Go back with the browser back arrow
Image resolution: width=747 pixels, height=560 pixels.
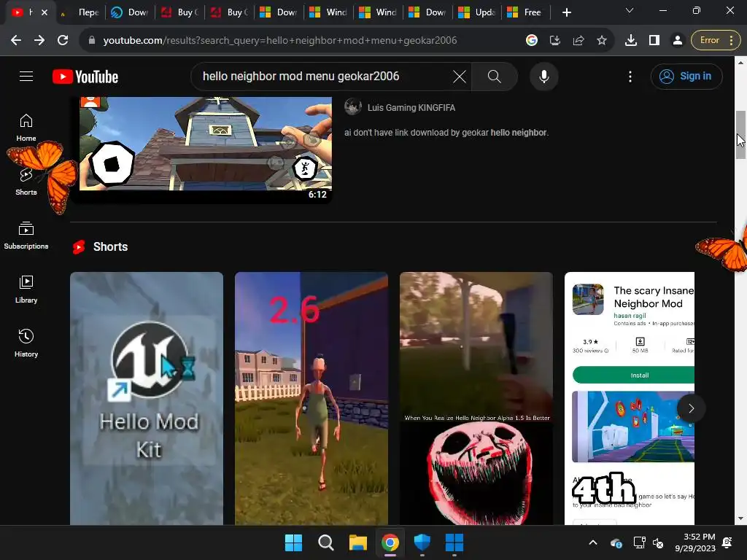(x=16, y=41)
